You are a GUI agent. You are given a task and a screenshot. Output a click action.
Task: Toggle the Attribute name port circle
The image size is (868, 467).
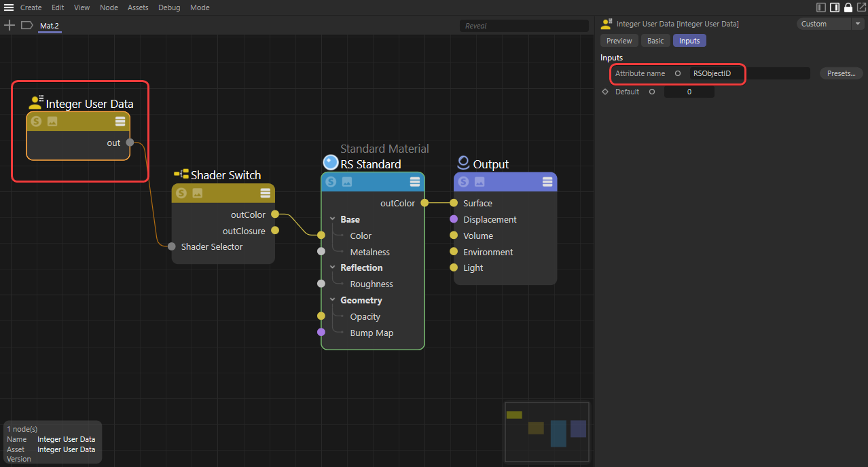677,73
